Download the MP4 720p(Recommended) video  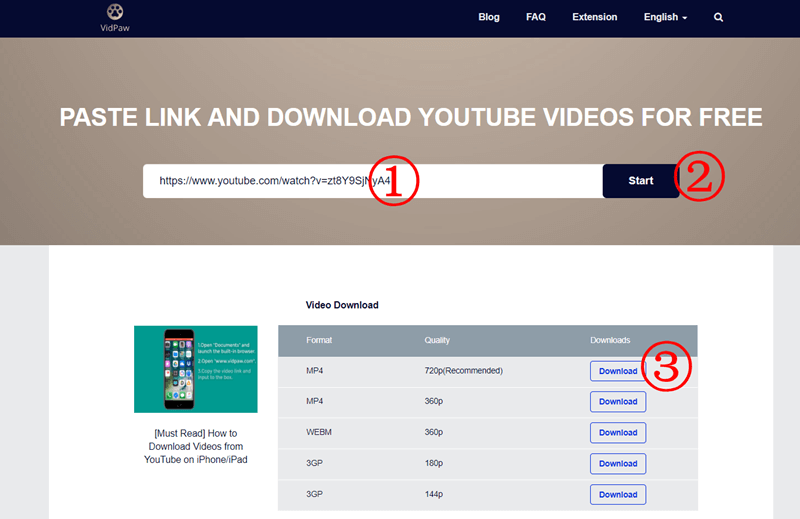pyautogui.click(x=618, y=371)
